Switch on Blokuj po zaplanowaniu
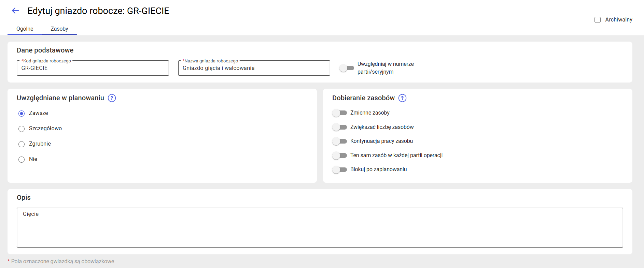The image size is (644, 268). (339, 169)
